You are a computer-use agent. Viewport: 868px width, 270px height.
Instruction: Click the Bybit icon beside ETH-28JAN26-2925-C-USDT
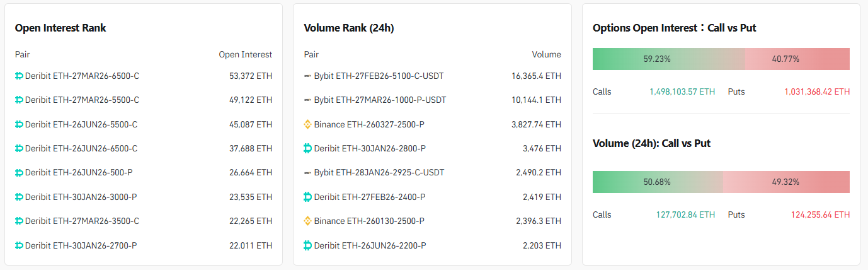pyautogui.click(x=307, y=173)
